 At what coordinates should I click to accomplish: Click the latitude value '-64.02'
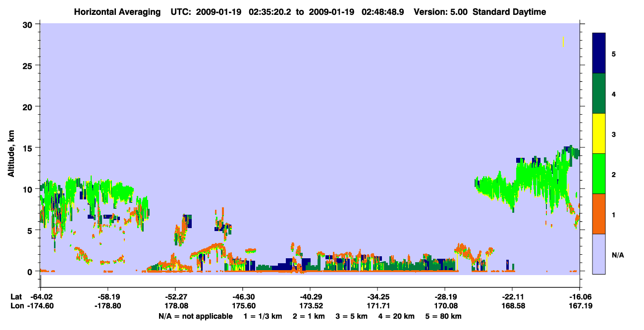point(41,297)
